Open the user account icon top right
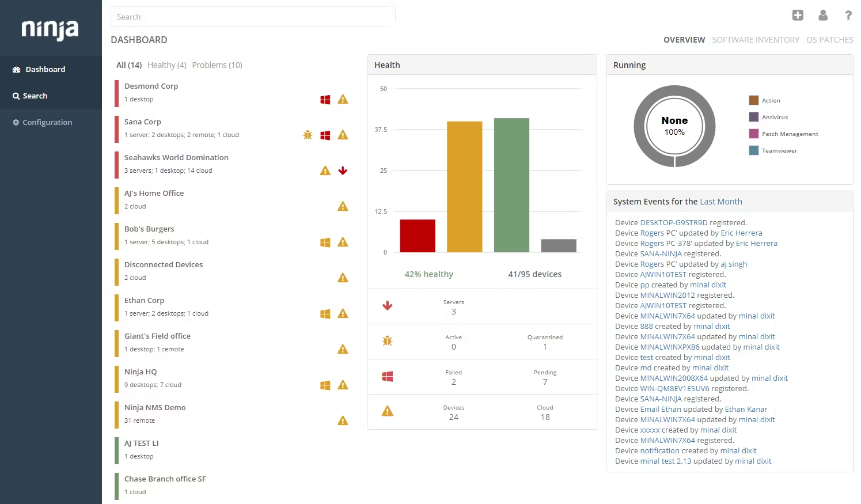The height and width of the screenshot is (504, 861). click(x=823, y=16)
